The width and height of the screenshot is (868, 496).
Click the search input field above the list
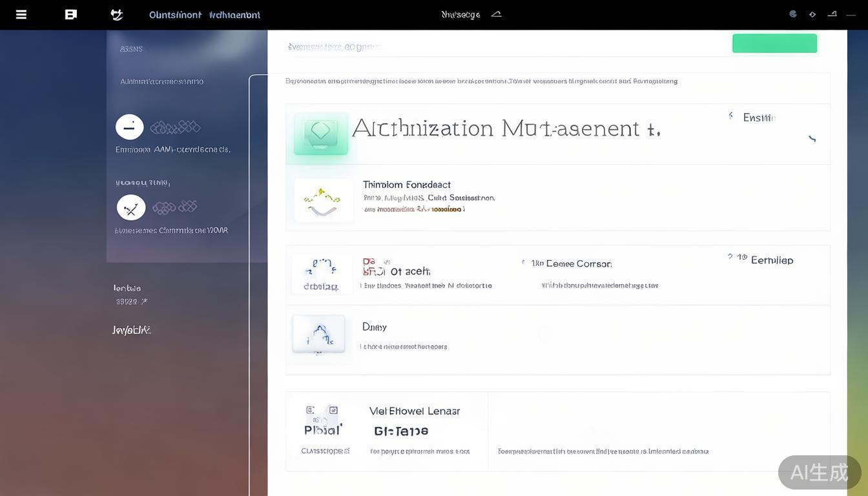504,46
